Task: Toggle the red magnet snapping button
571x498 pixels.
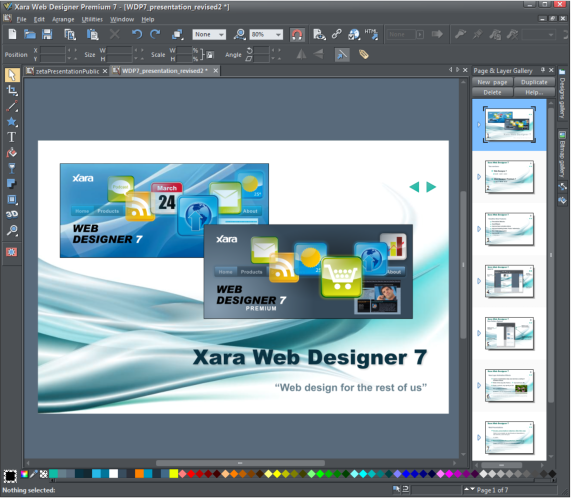Action: point(297,35)
